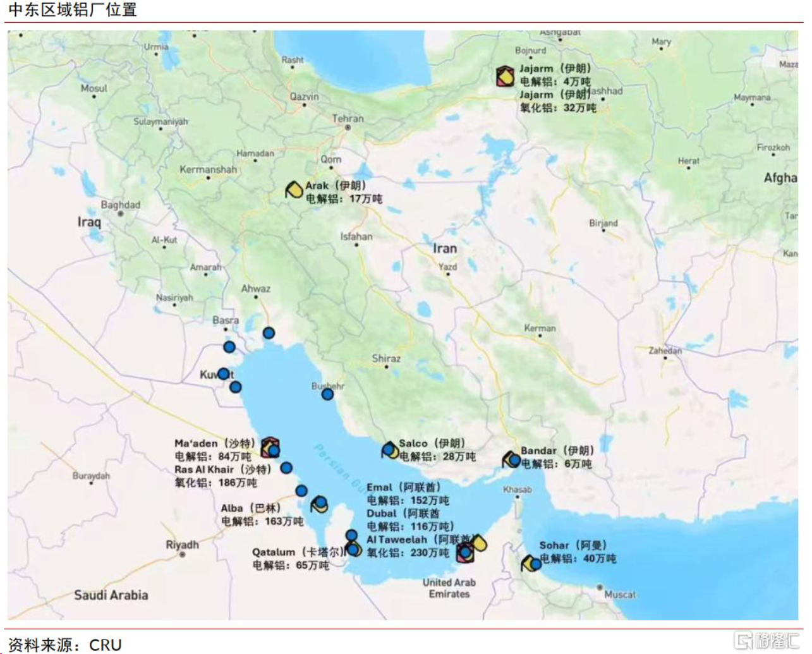Click the CRU source text
The height and width of the screenshot is (654, 812).
(106, 644)
